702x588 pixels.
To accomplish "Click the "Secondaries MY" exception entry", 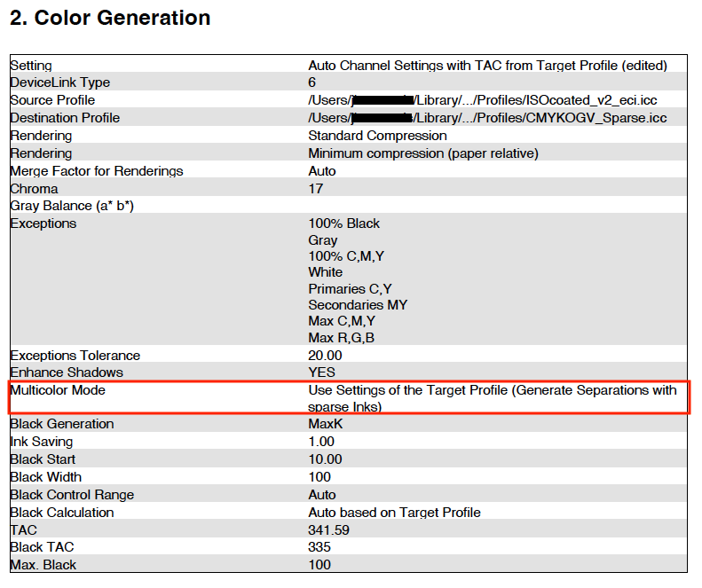I will (x=358, y=305).
